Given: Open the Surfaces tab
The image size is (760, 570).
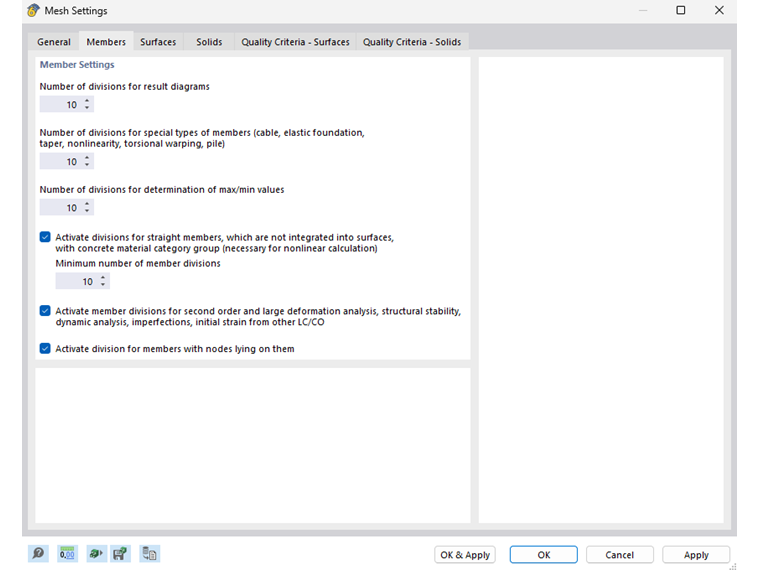Looking at the screenshot, I should coord(158,42).
